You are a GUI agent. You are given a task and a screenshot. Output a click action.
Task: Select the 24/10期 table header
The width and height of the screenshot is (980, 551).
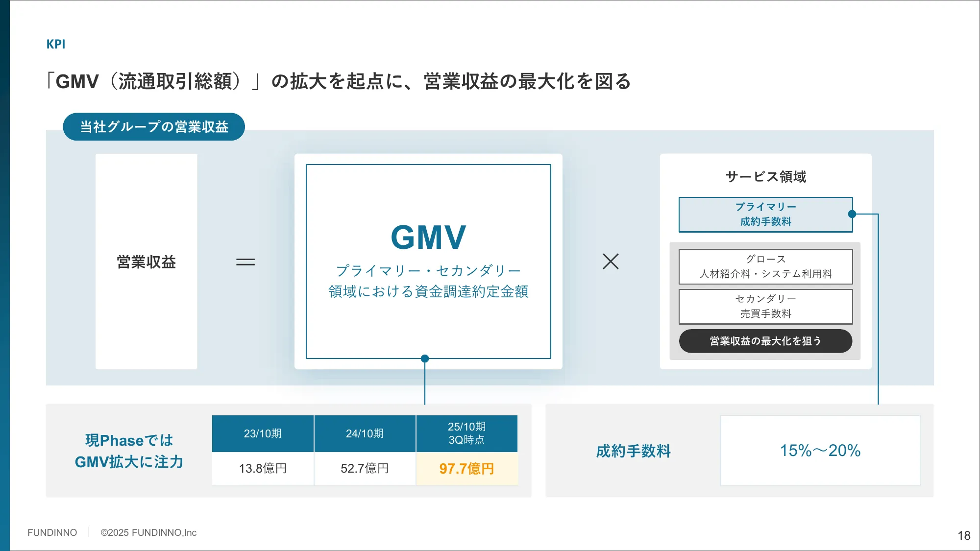click(365, 433)
